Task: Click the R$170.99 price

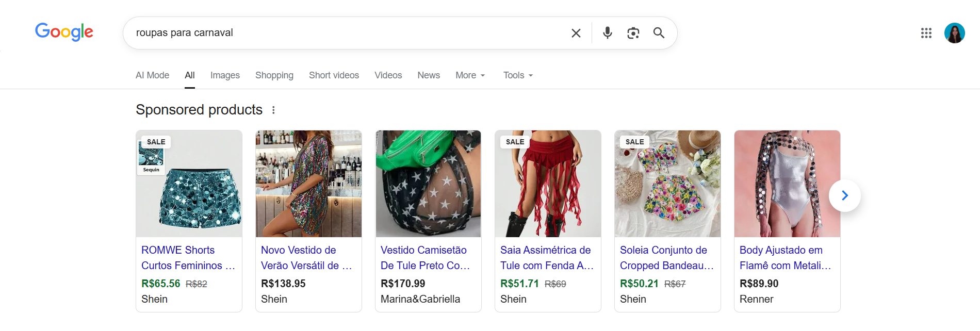Action: pyautogui.click(x=403, y=284)
